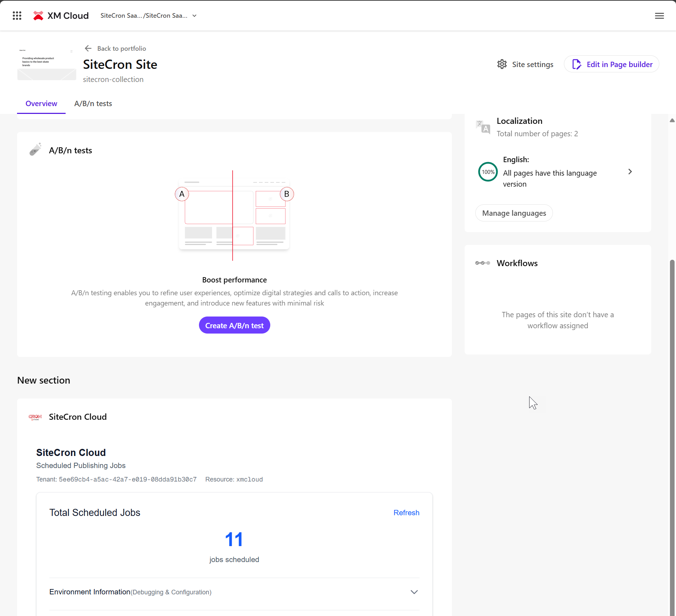Open the hamburger menu icon
Viewport: 676px width, 616px height.
[659, 16]
